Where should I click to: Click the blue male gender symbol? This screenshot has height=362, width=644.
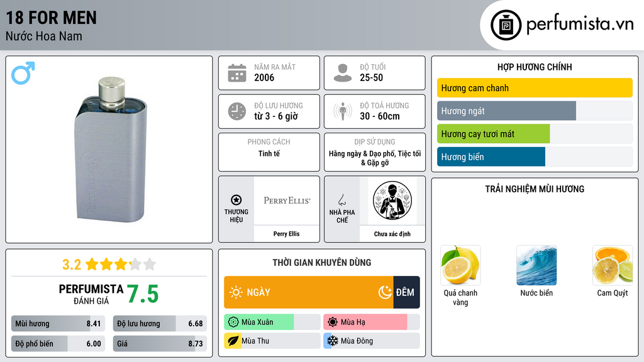click(23, 73)
